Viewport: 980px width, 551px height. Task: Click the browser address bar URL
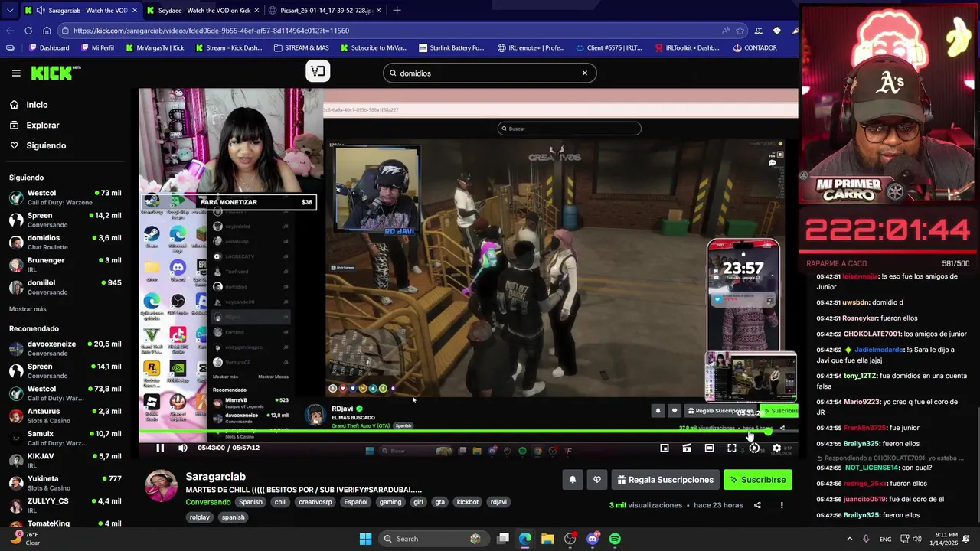click(x=211, y=31)
